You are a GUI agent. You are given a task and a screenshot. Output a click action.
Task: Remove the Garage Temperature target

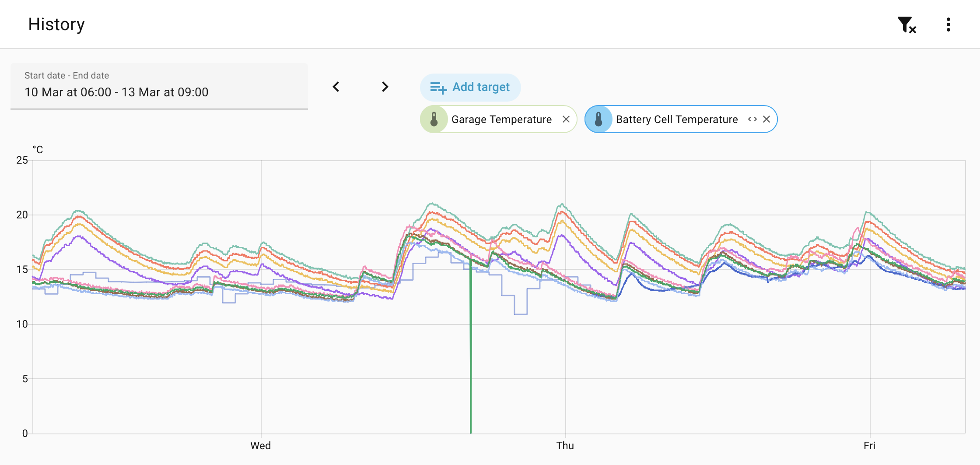click(566, 119)
